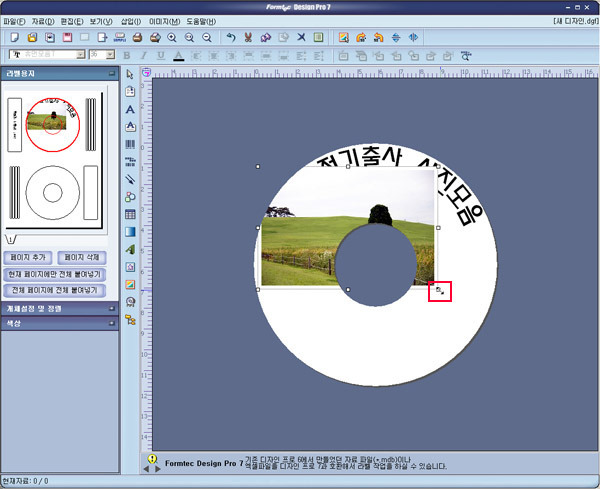
Task: Select the table grid tool
Action: (x=131, y=214)
